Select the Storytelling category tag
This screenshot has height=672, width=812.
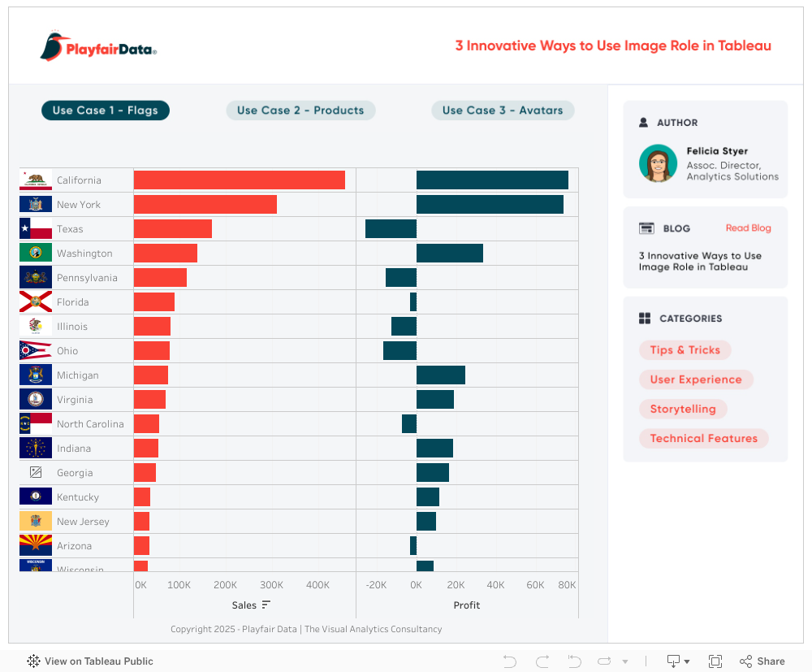(x=683, y=409)
